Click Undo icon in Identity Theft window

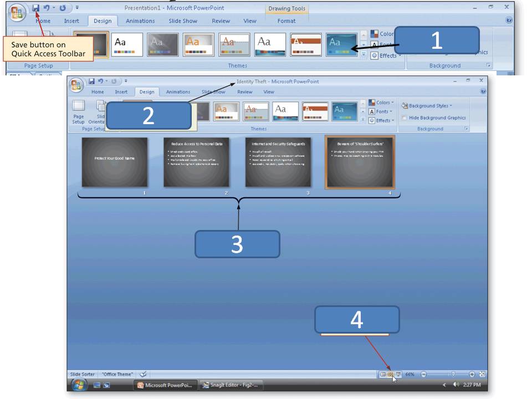click(100, 81)
